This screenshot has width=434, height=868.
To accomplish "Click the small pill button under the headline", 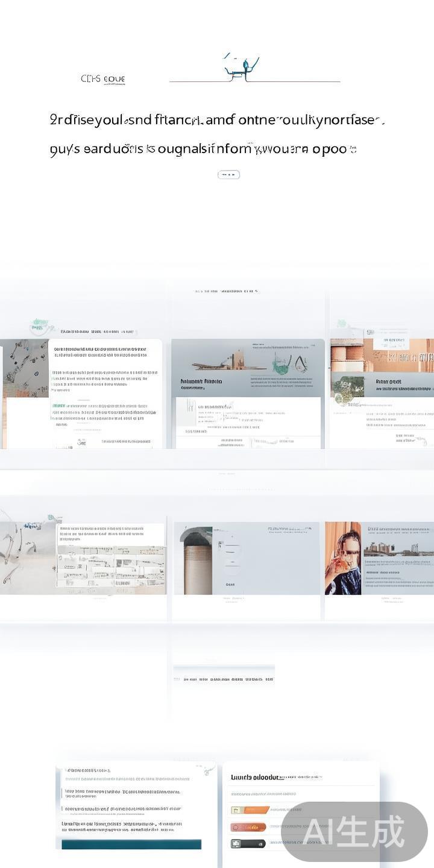I will [228, 175].
